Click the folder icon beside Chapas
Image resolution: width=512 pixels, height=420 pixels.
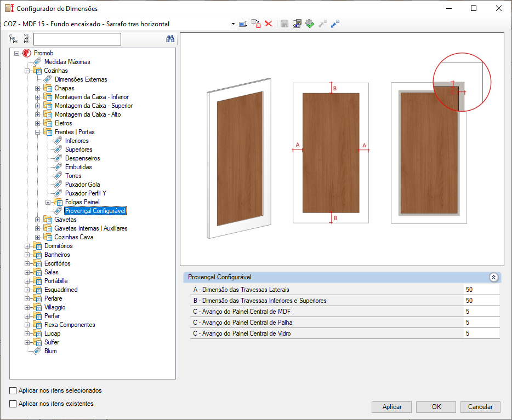(48, 88)
